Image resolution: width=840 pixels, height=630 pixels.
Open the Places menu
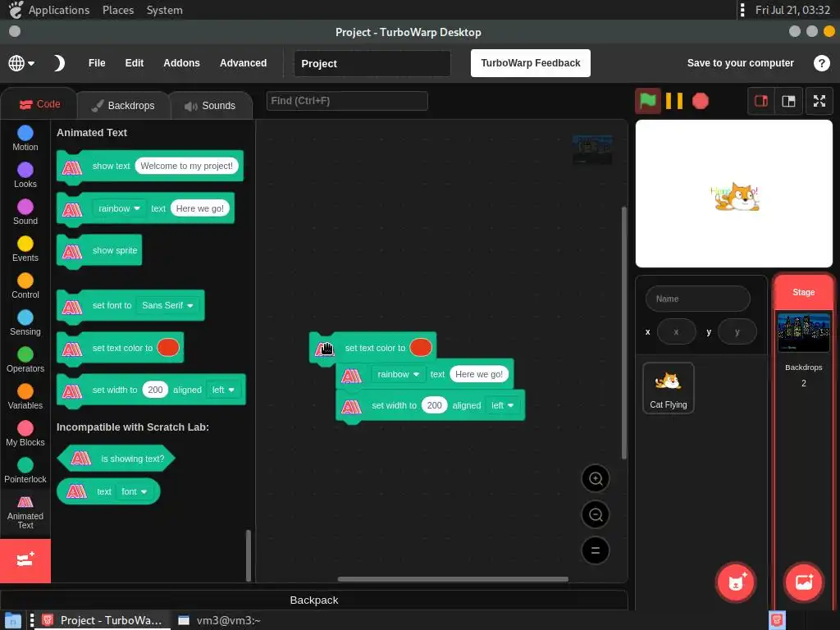pos(118,10)
